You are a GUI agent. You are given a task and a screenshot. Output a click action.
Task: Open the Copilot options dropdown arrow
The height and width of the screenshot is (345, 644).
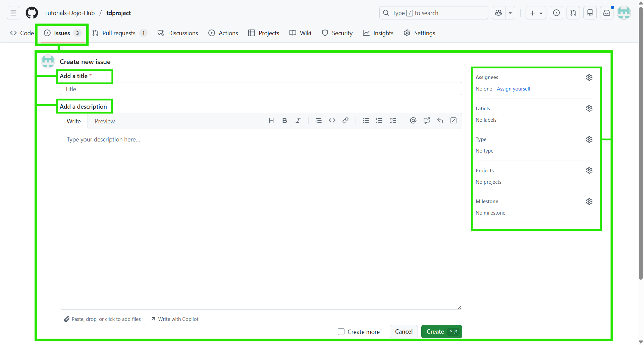[x=510, y=13]
